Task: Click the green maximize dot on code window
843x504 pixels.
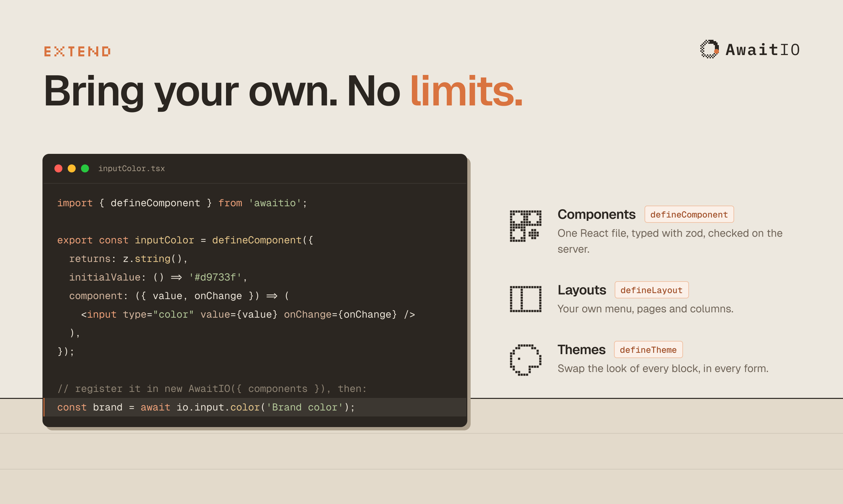Action: 85,168
